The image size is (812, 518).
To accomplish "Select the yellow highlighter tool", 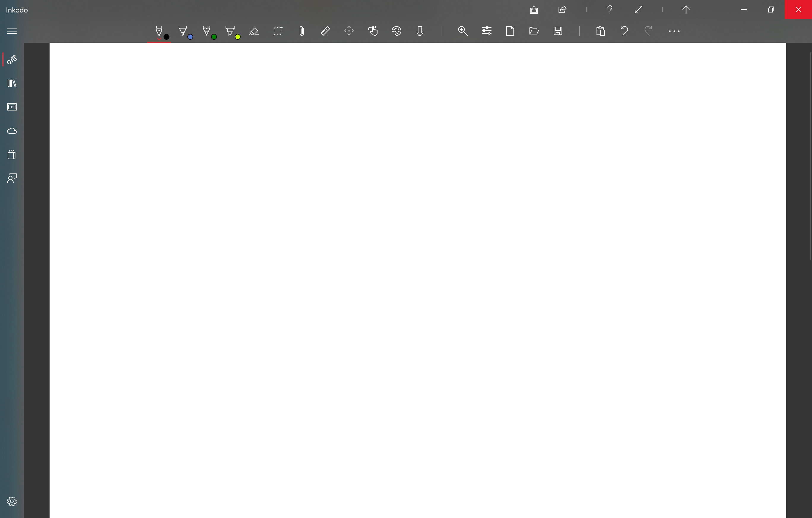I will pyautogui.click(x=230, y=31).
